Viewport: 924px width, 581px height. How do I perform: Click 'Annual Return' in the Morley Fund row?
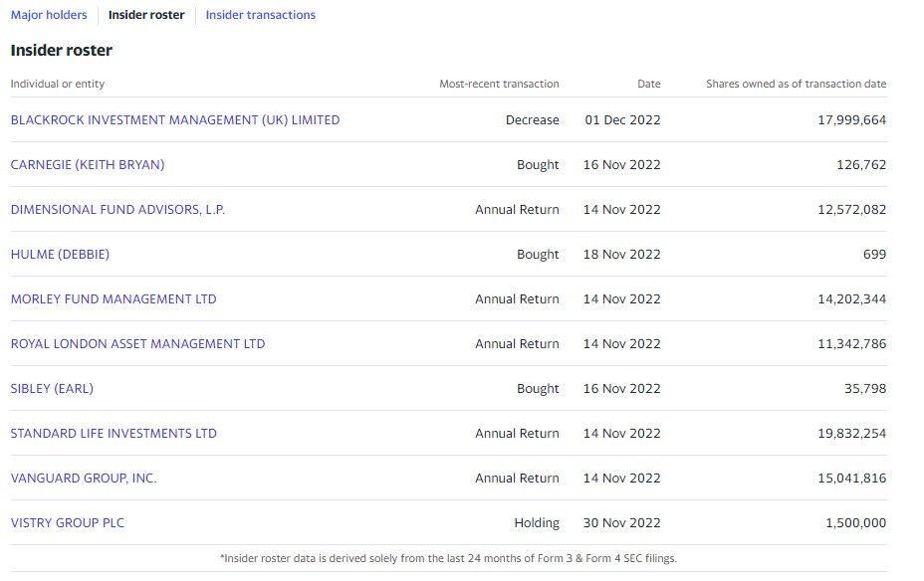point(517,299)
